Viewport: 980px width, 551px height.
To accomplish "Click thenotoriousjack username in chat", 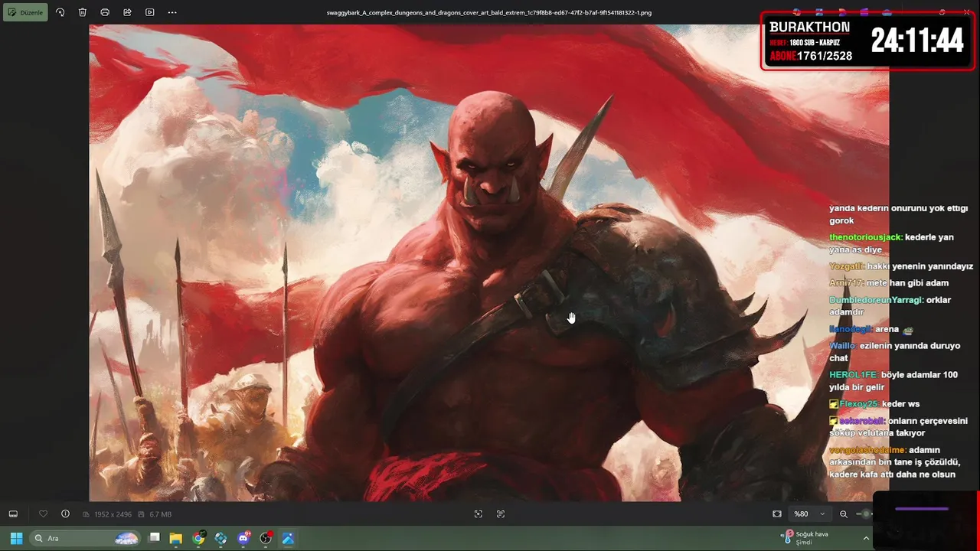I will [x=865, y=237].
